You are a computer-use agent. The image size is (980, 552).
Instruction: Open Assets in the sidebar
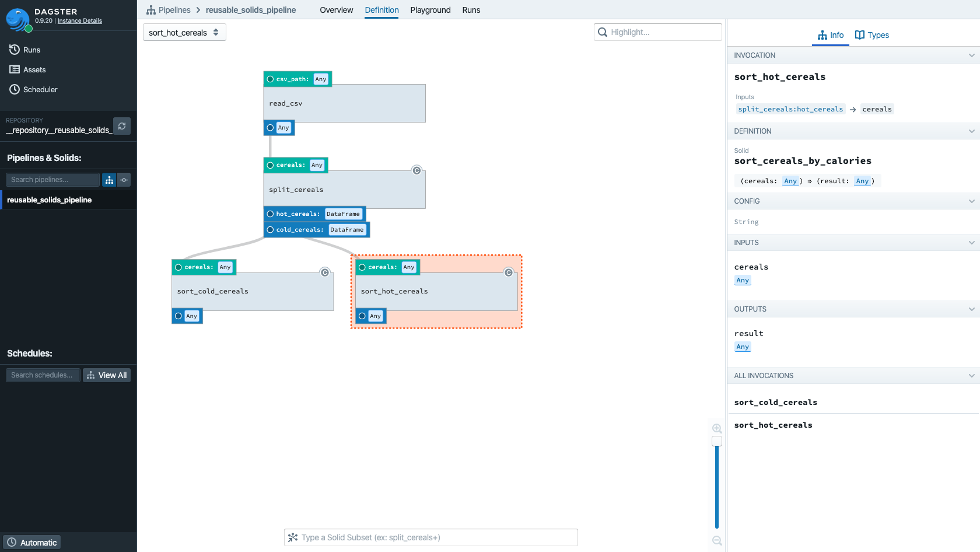[27, 69]
